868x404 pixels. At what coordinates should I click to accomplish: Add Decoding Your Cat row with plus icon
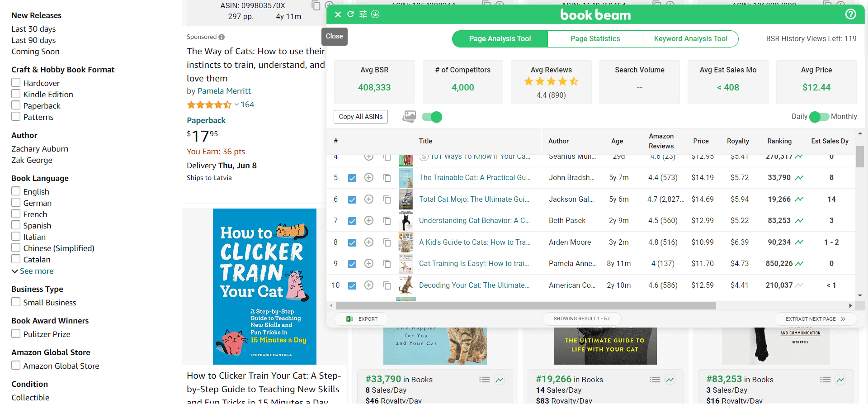[369, 285]
